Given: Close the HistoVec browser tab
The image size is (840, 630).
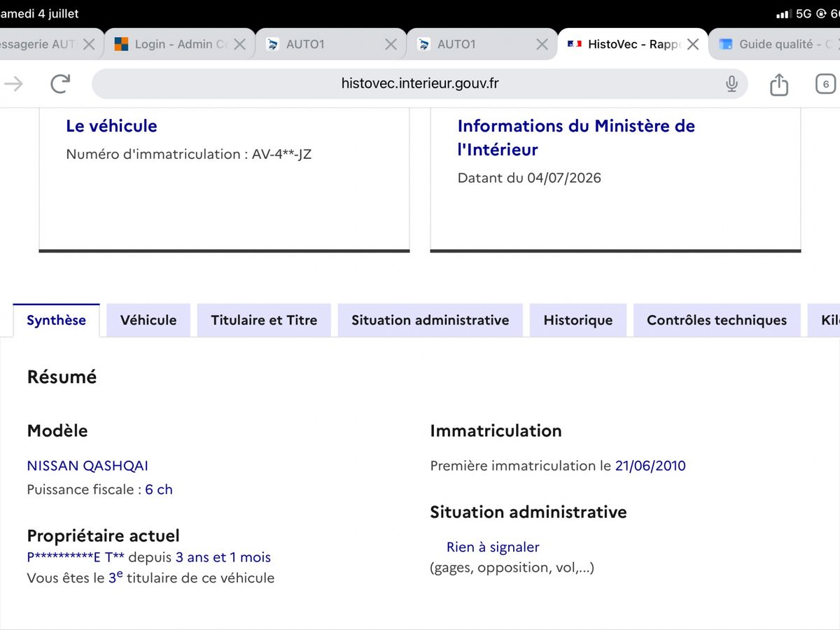Looking at the screenshot, I should point(693,44).
